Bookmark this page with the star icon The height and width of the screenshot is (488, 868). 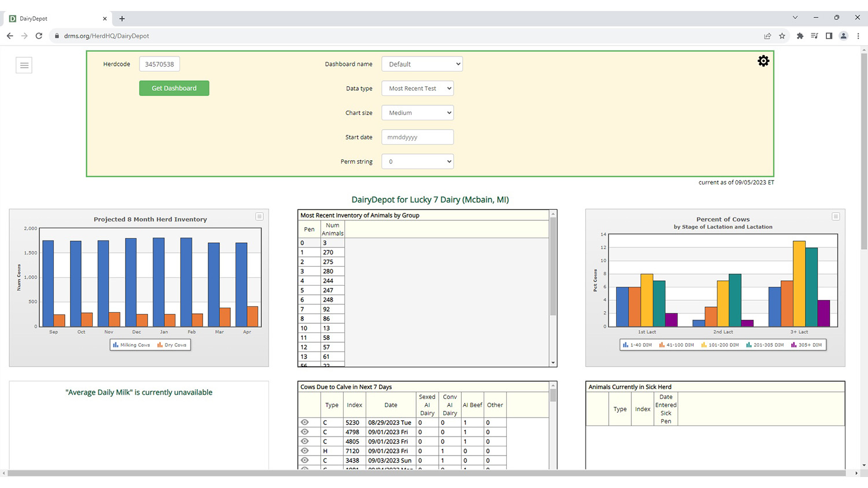pyautogui.click(x=782, y=36)
